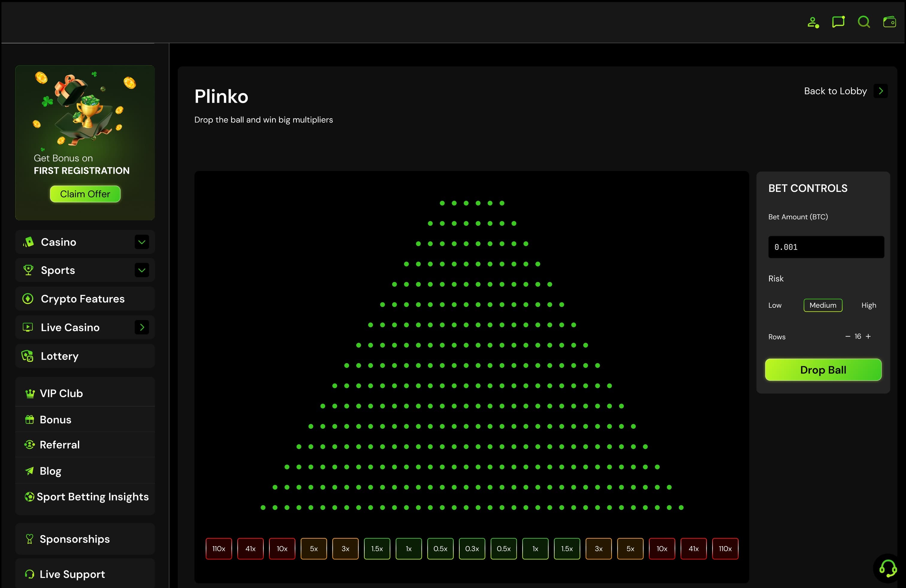Select High risk option
906x588 pixels.
pos(869,305)
